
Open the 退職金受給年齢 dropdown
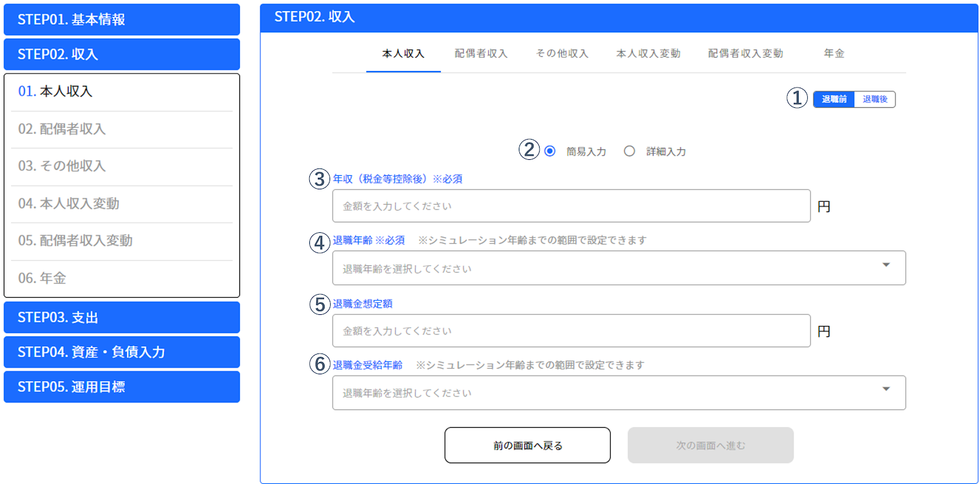(619, 393)
